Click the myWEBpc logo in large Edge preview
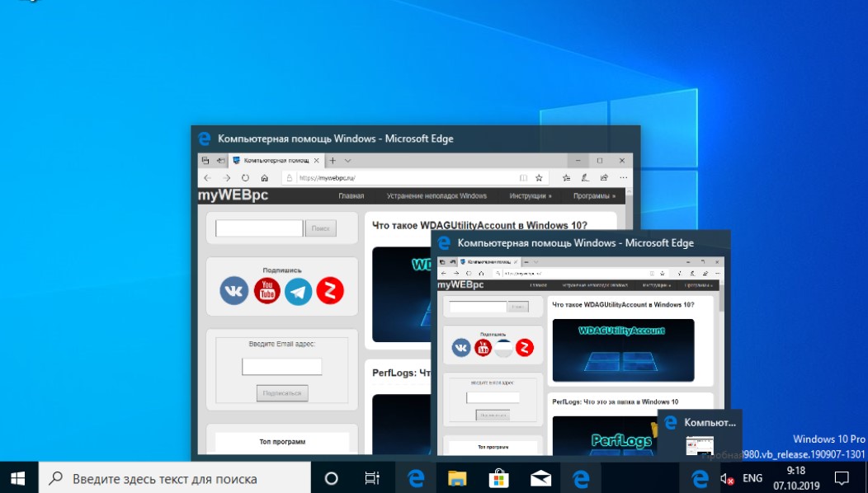The image size is (868, 493). pyautogui.click(x=233, y=195)
